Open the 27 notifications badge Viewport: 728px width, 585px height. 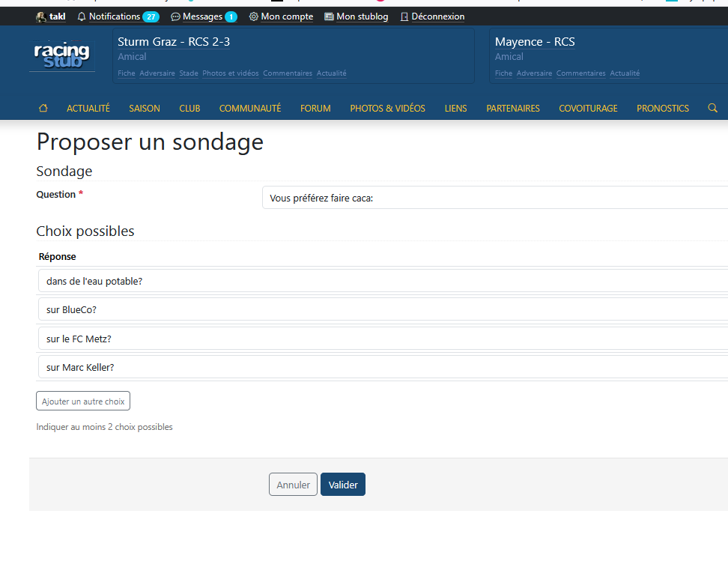coord(151,16)
